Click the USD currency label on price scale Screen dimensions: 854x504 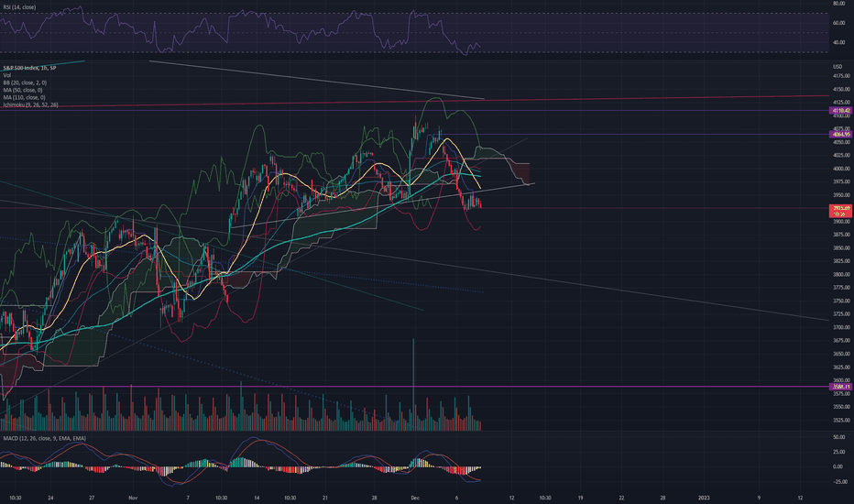(x=838, y=67)
